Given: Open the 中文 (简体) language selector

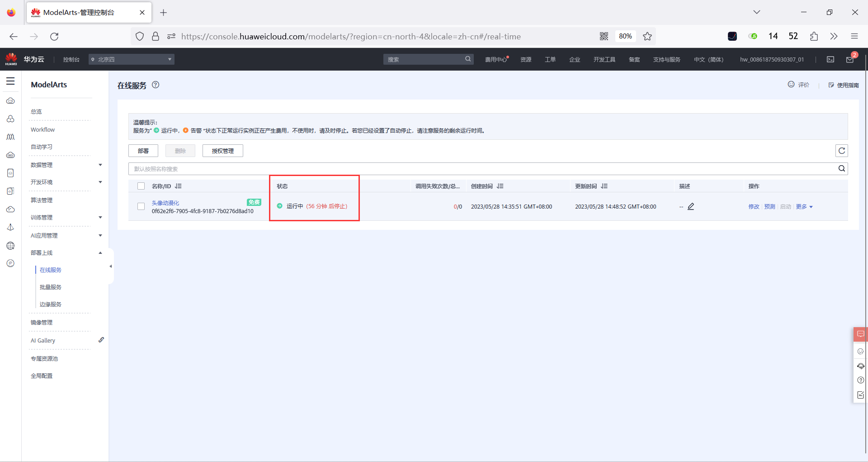Looking at the screenshot, I should [x=708, y=60].
